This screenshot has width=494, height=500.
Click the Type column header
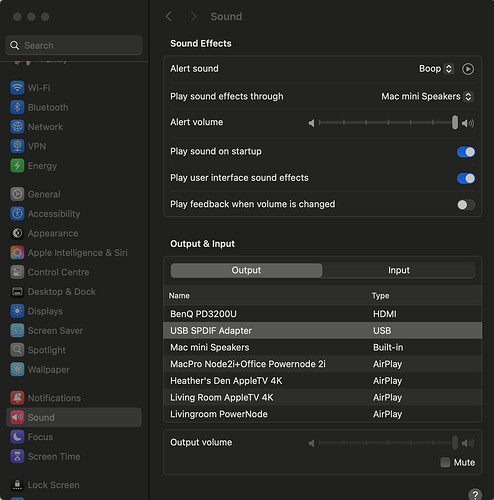click(x=380, y=296)
